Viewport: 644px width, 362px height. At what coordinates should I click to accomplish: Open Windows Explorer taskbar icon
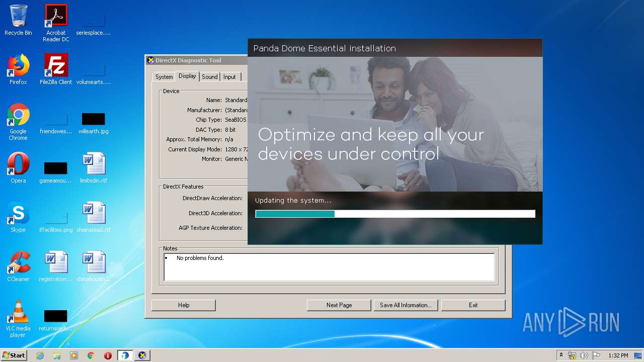click(x=57, y=355)
